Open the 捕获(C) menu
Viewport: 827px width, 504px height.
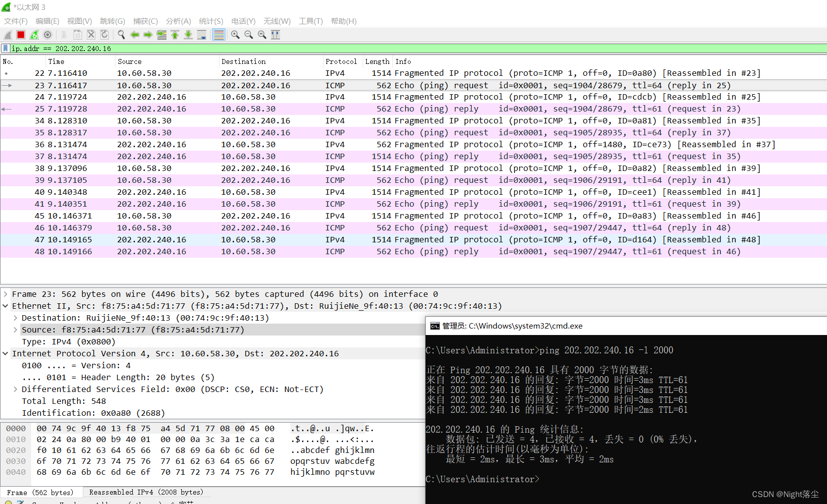click(x=146, y=21)
